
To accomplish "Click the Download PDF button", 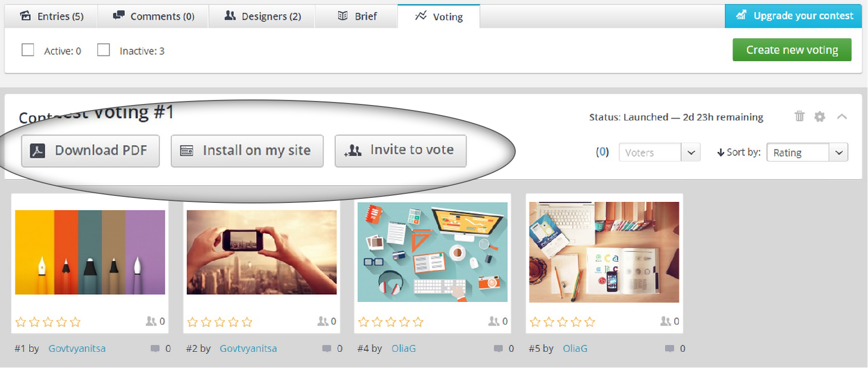I will tap(90, 150).
